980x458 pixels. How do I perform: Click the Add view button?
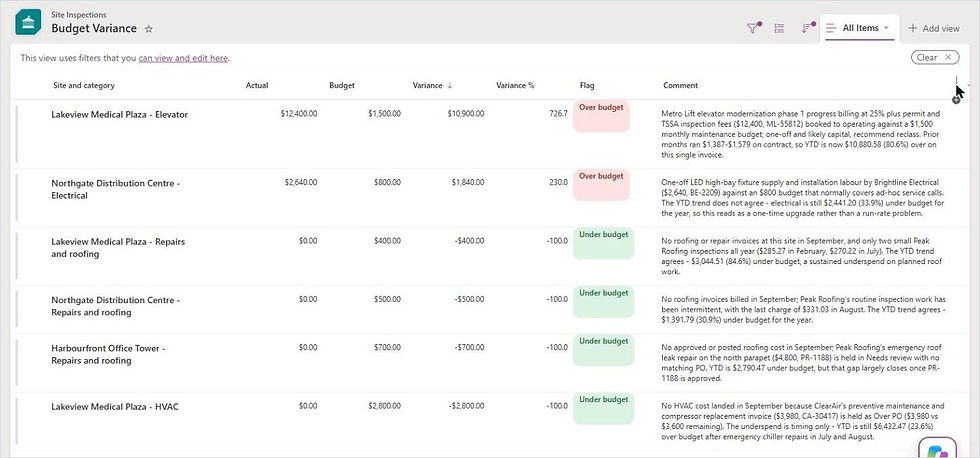934,28
